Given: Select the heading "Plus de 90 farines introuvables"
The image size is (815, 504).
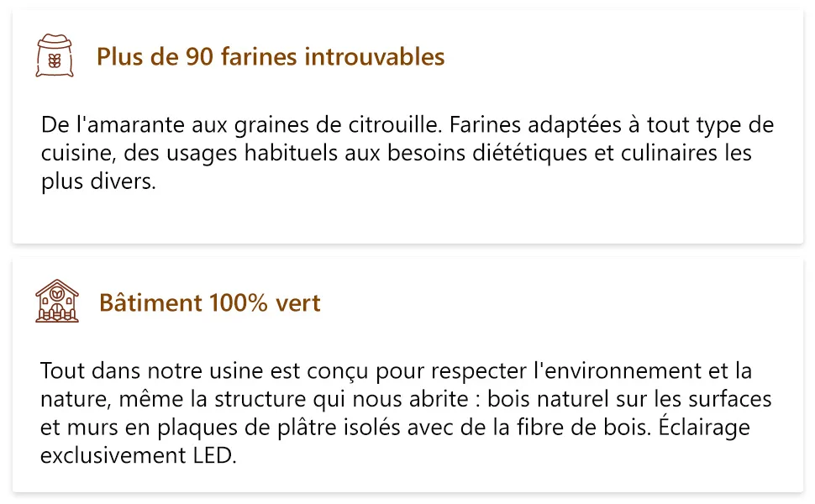Looking at the screenshot, I should tap(271, 56).
